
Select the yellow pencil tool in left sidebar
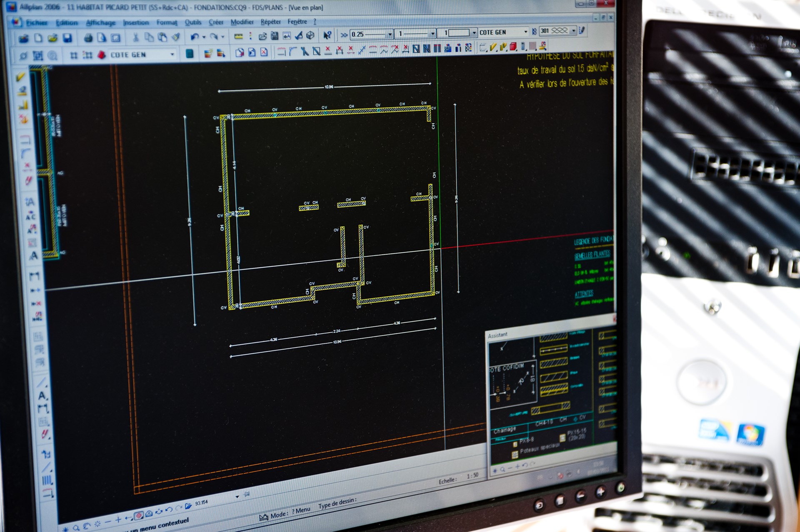click(21, 77)
